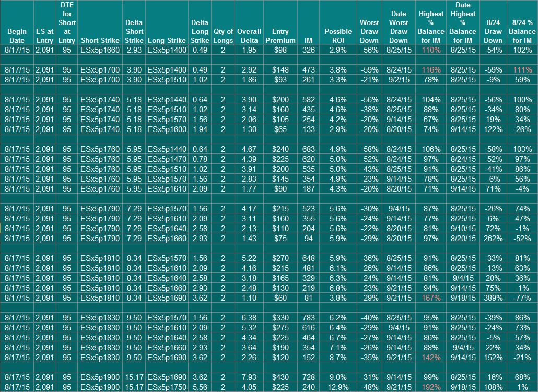538x392 pixels.
Task: Select the 'Short Strike' column header
Action: click(x=100, y=22)
